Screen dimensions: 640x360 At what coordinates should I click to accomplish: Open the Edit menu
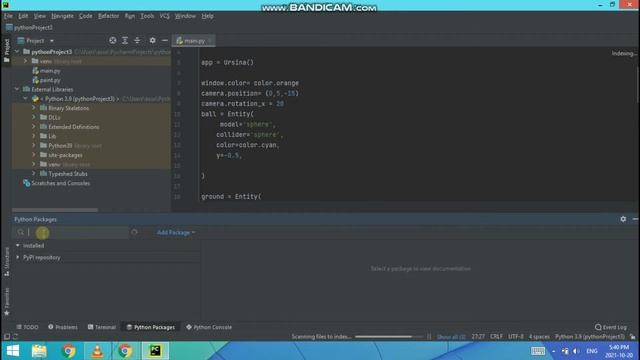[23, 16]
